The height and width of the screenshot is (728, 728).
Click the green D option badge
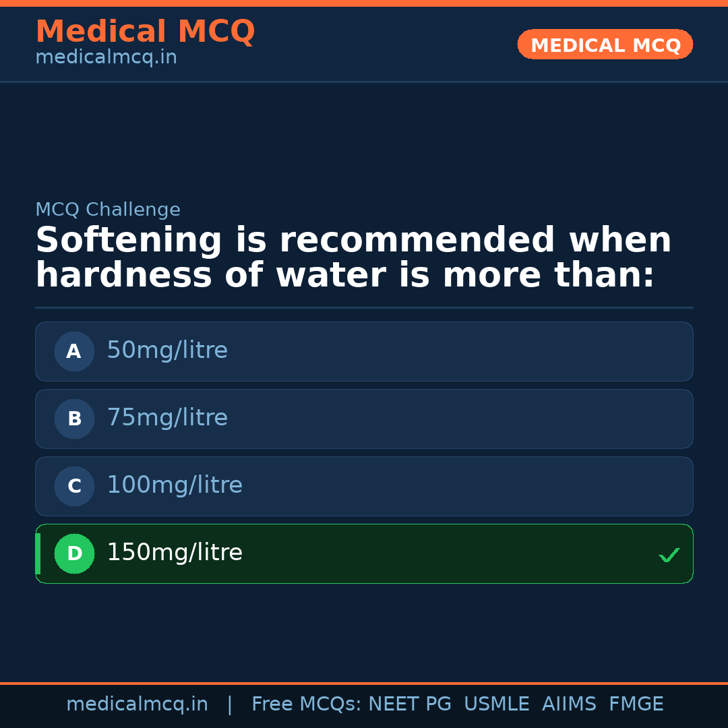pyautogui.click(x=74, y=553)
